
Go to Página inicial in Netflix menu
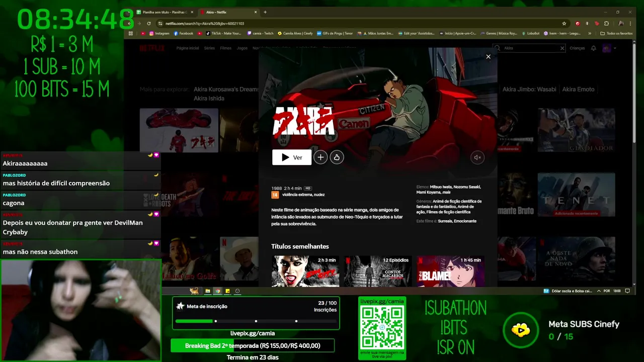coord(188,48)
